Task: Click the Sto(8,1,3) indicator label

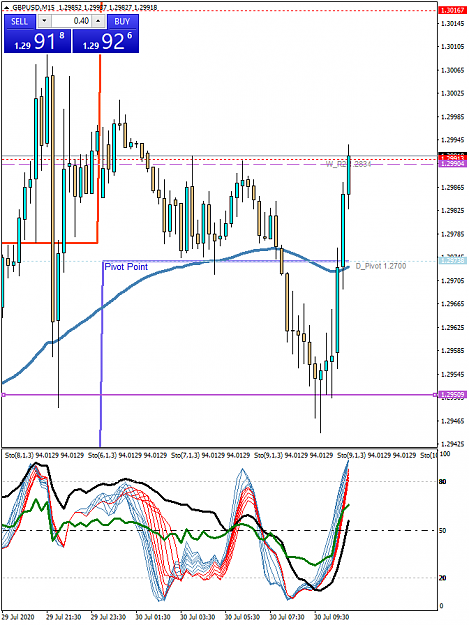Action: click(43, 455)
